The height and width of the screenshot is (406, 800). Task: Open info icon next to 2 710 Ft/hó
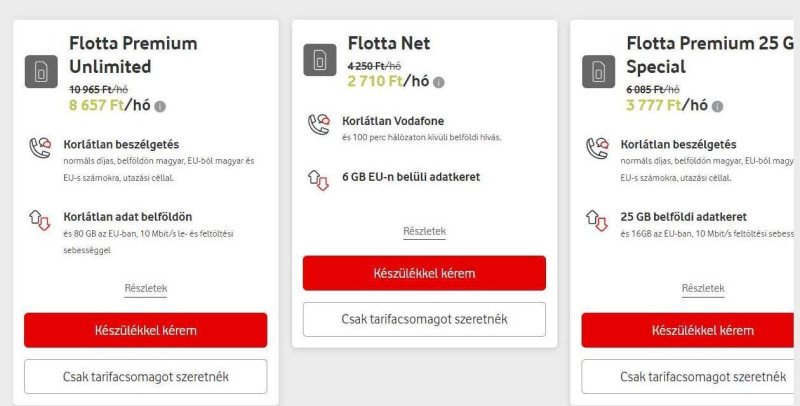(439, 83)
